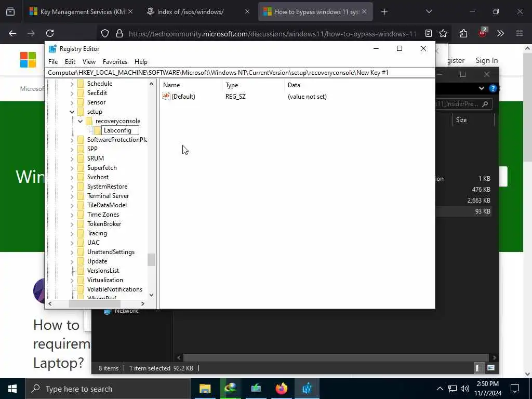Sort by the Size column header
Screen dimensions: 532x399
coord(473,120)
